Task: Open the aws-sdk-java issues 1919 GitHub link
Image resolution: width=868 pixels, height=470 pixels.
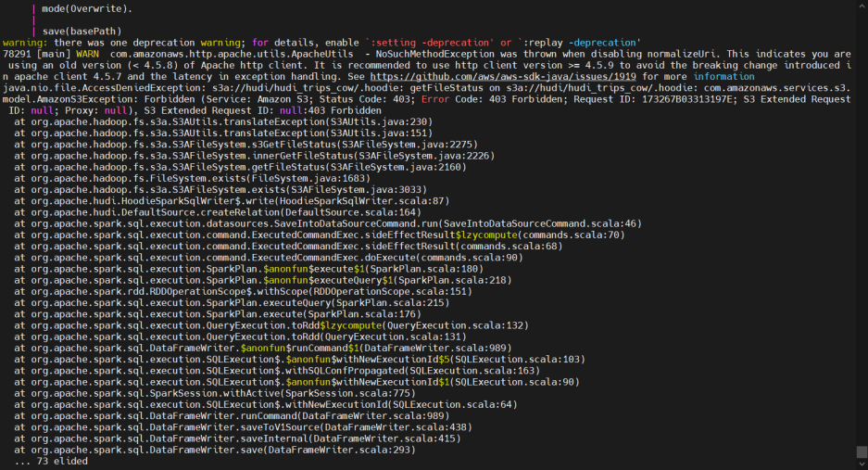Action: 503,77
